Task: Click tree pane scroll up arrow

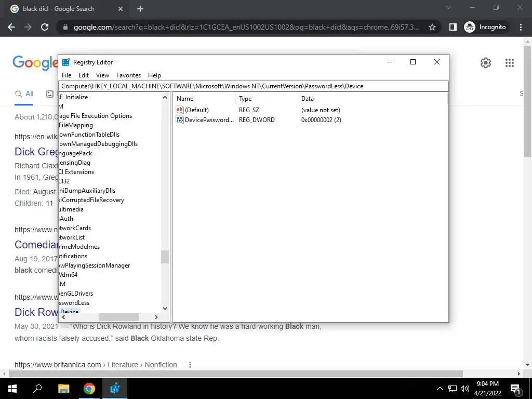Action: click(x=165, y=97)
